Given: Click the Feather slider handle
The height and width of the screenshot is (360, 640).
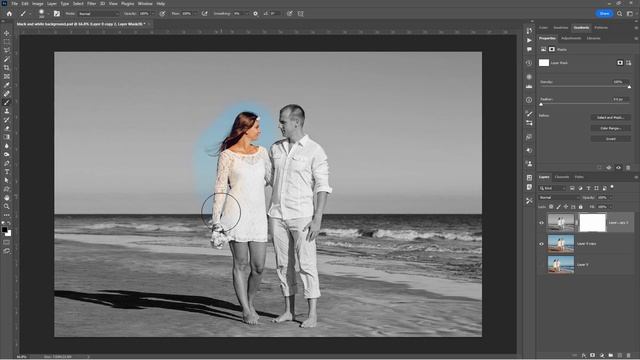Looking at the screenshot, I should click(541, 104).
